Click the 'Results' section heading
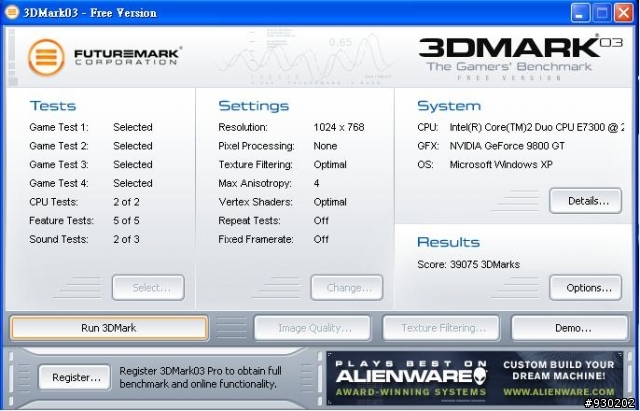This screenshot has height=411, width=640. 449,242
